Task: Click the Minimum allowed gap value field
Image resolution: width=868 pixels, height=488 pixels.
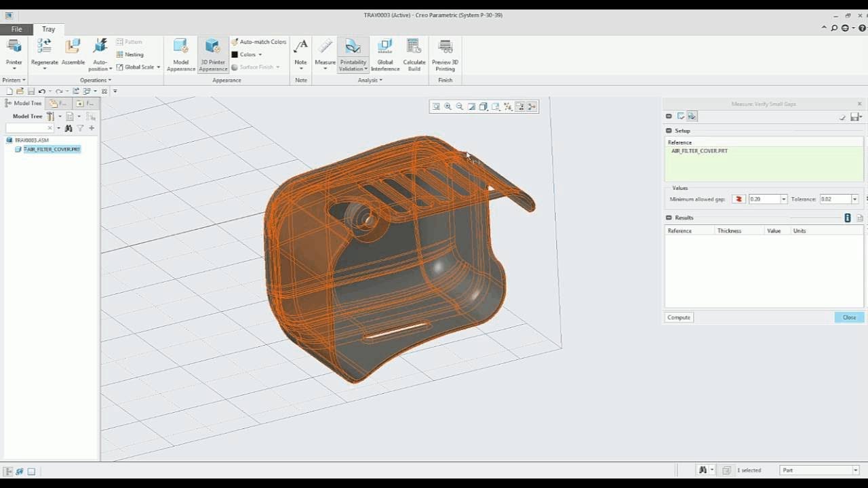Action: [764, 199]
